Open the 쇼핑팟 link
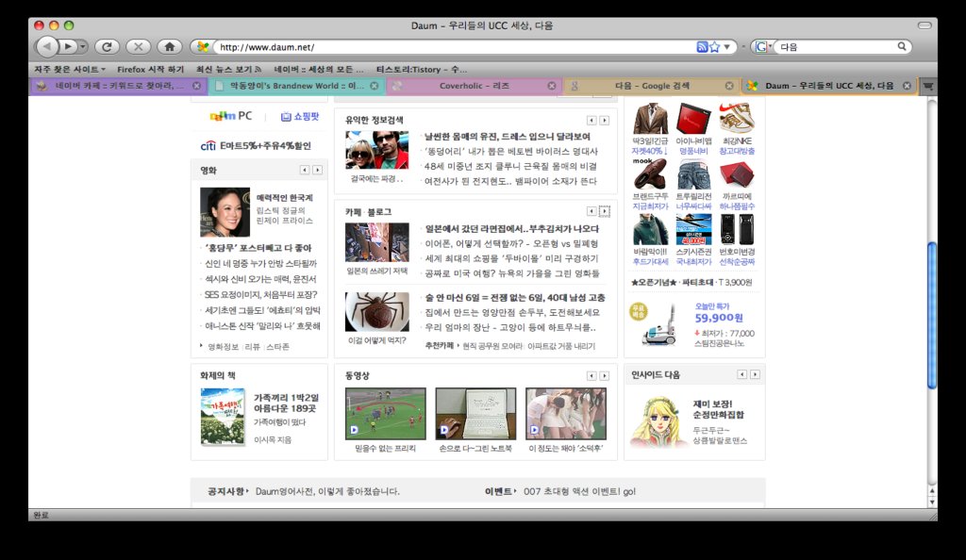Image resolution: width=966 pixels, height=560 pixels. coord(300,116)
